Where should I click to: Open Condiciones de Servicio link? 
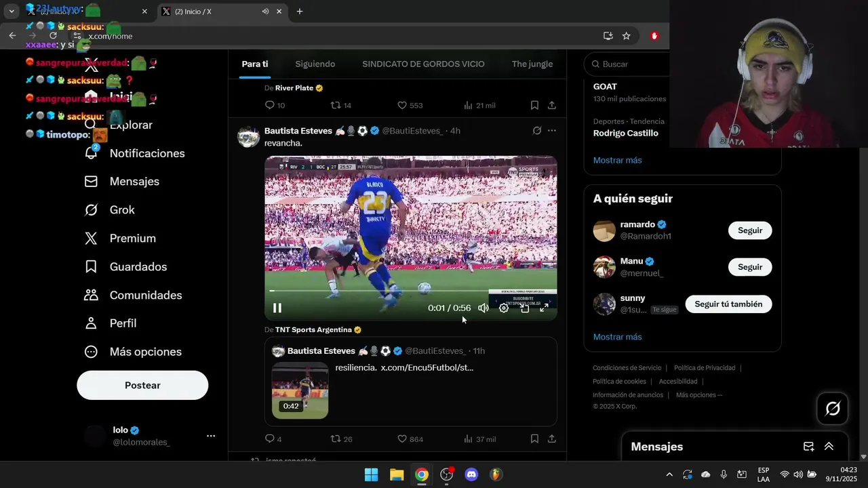click(627, 368)
